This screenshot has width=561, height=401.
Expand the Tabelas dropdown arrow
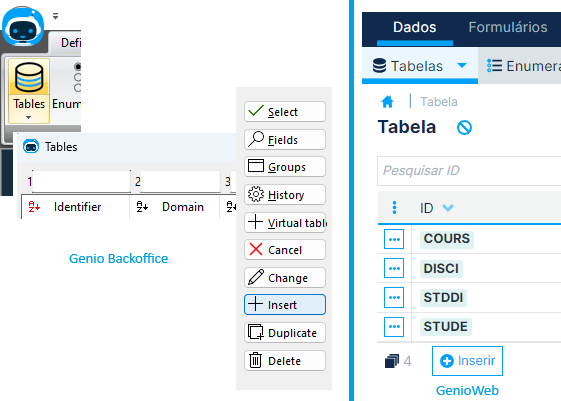click(x=462, y=65)
